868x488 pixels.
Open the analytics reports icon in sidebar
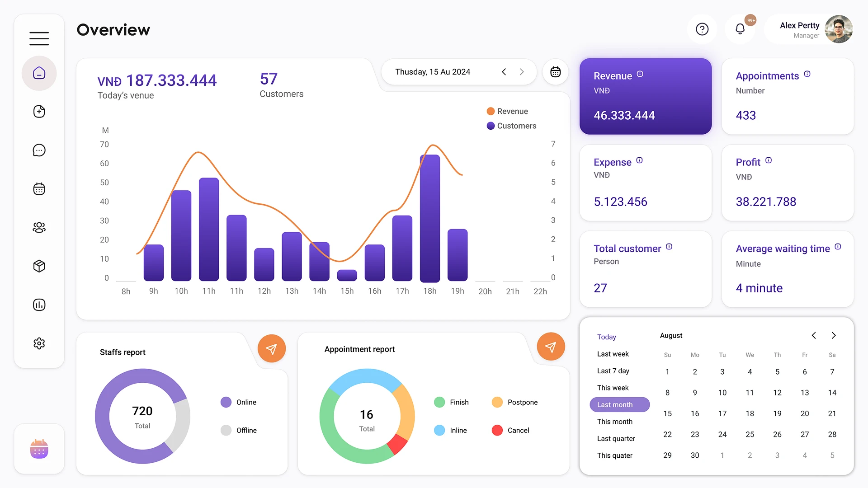tap(39, 305)
